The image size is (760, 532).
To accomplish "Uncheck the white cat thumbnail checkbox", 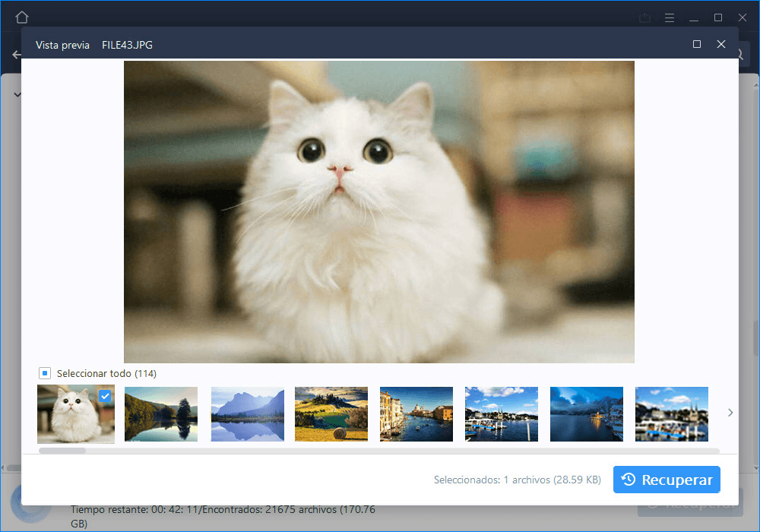I will (105, 396).
